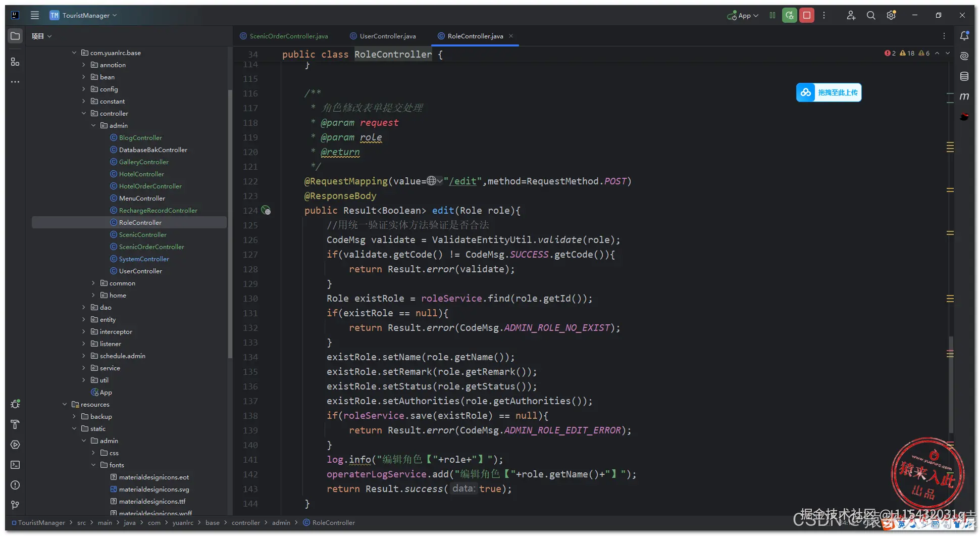Open the Build hammer tool window
This screenshot has height=536, width=980.
click(x=15, y=424)
